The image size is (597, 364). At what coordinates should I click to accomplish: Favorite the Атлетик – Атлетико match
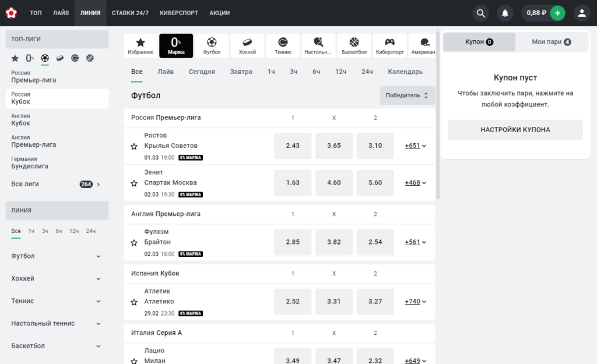(134, 302)
